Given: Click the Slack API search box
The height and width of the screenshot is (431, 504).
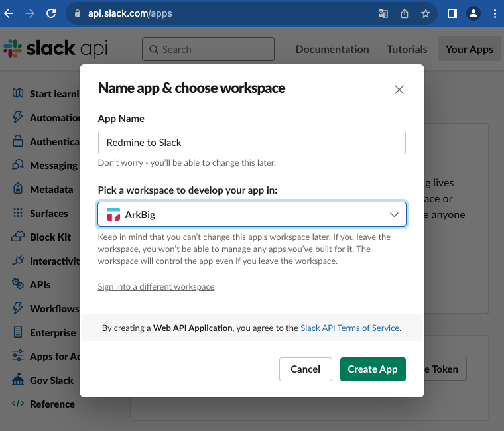Looking at the screenshot, I should coord(208,49).
